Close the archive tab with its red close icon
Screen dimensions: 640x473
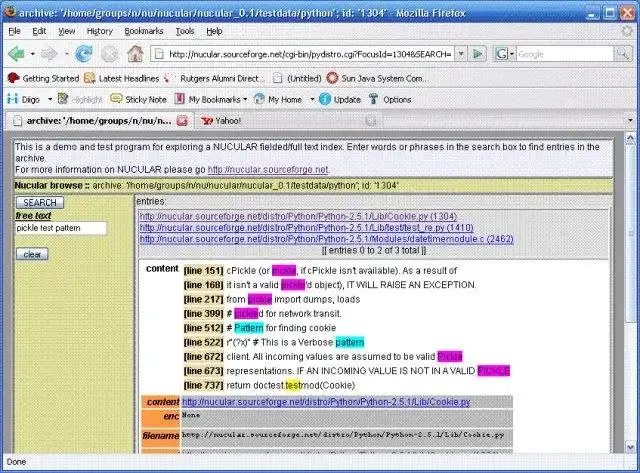[x=182, y=120]
